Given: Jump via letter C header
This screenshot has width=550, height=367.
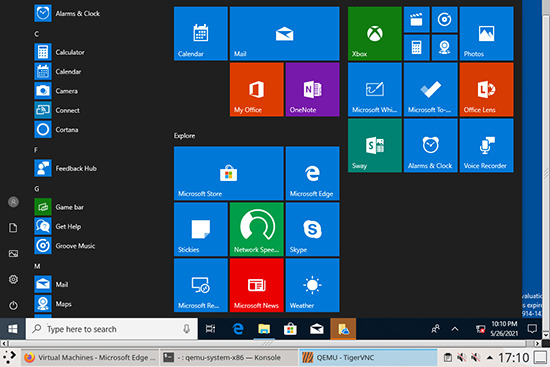Looking at the screenshot, I should point(36,34).
